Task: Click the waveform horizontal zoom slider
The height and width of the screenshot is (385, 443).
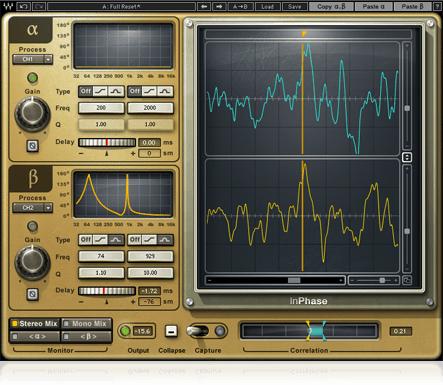Action: pyautogui.click(x=374, y=280)
